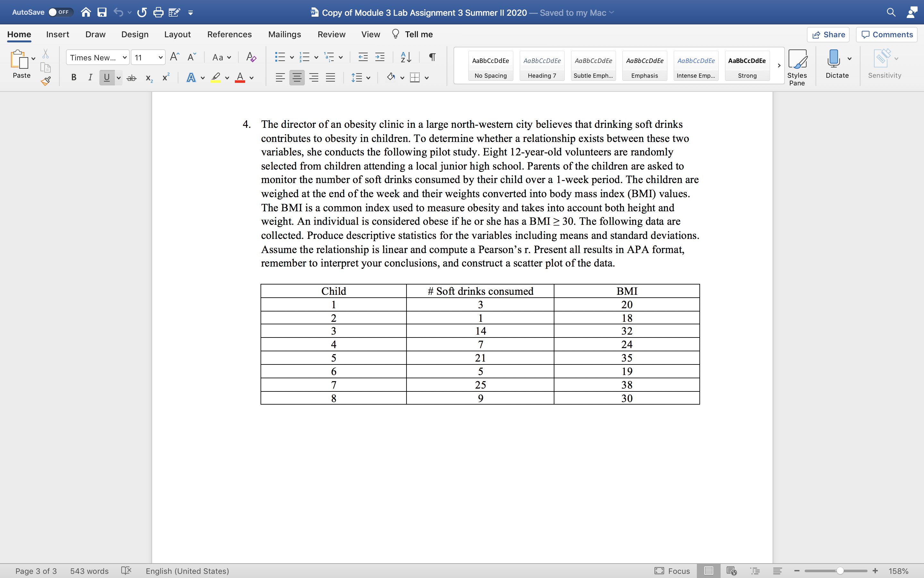Toggle underline formatting
This screenshot has height=578, width=924.
click(107, 78)
